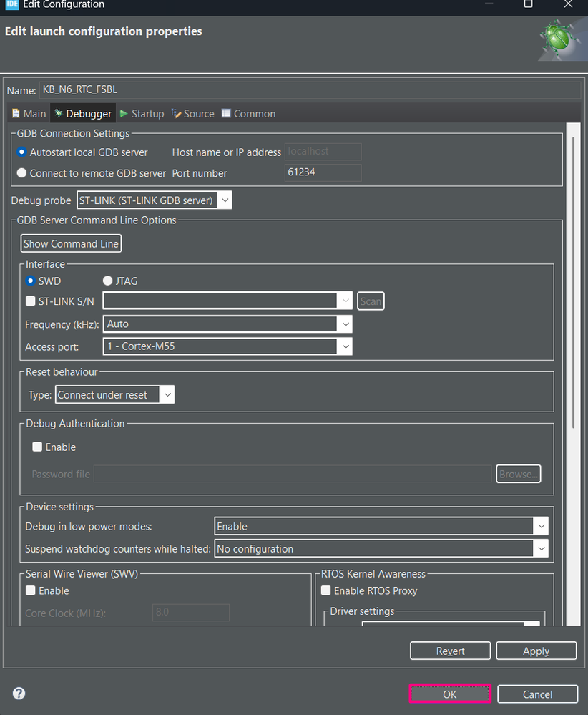Enable the ST-LINK S/N checkbox
The width and height of the screenshot is (588, 715).
[31, 301]
